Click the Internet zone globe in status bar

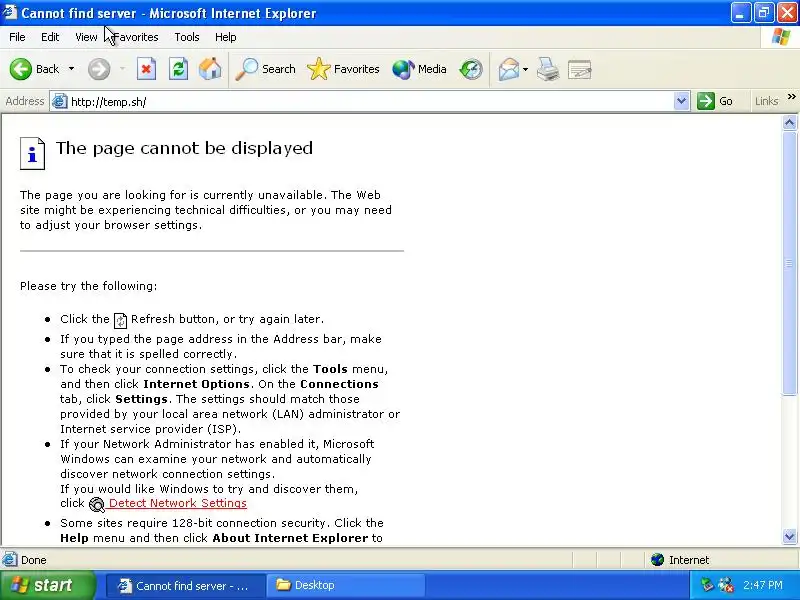pos(657,560)
